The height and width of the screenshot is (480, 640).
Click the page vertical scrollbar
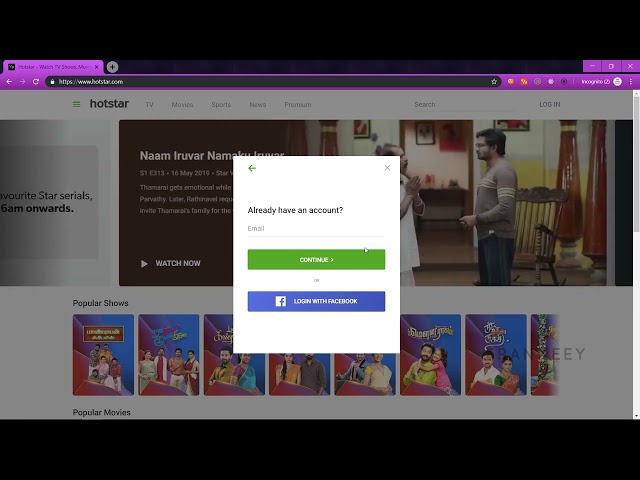tap(636, 165)
